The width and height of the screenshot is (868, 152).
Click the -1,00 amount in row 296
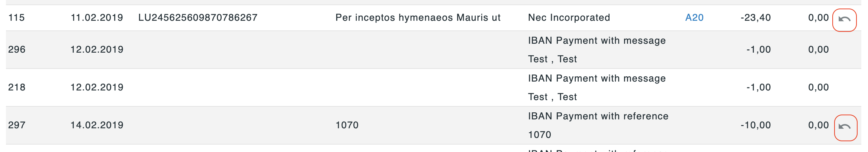click(x=759, y=49)
